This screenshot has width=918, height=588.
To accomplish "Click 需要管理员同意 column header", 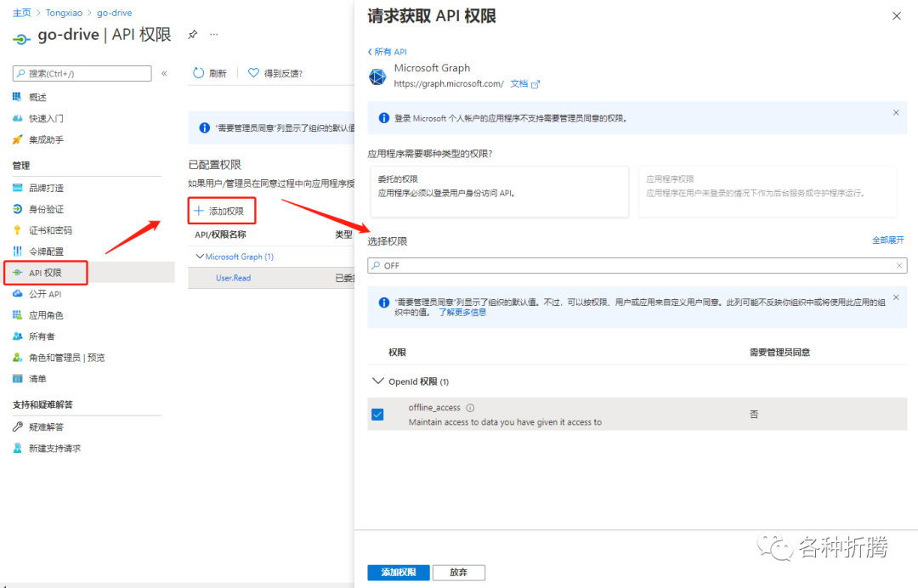I will point(779,353).
